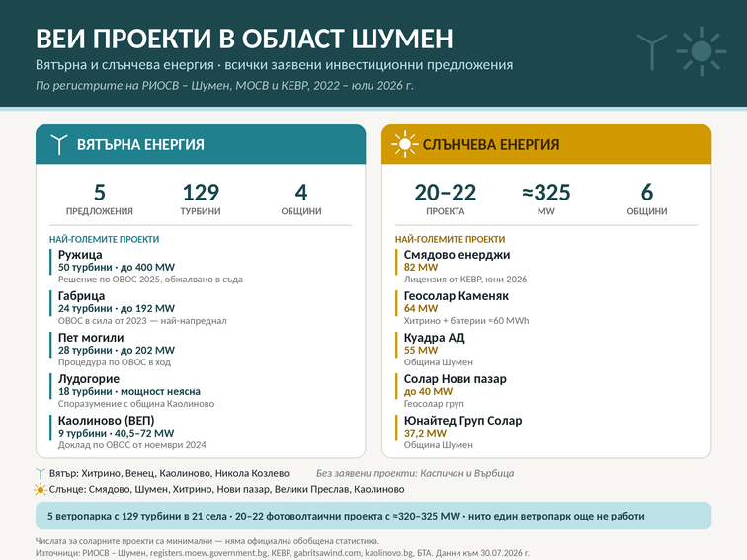Image resolution: width=747 pixels, height=560 pixels.
Task: Select the Куадра АД project name
Action: [435, 338]
